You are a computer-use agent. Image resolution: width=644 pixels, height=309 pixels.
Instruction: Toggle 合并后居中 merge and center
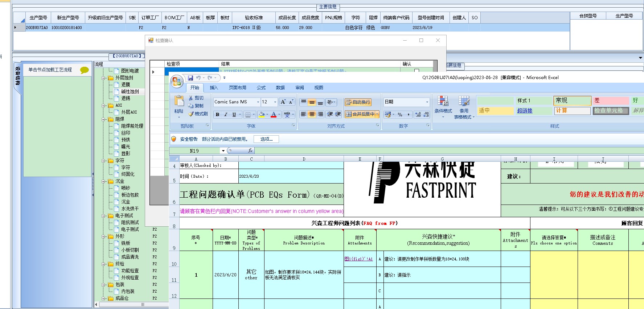[x=360, y=114]
